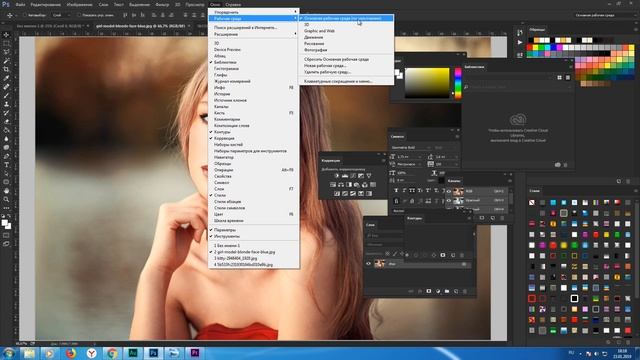Select the Crop tool in the toolbar
640x360 pixels.
click(6, 69)
